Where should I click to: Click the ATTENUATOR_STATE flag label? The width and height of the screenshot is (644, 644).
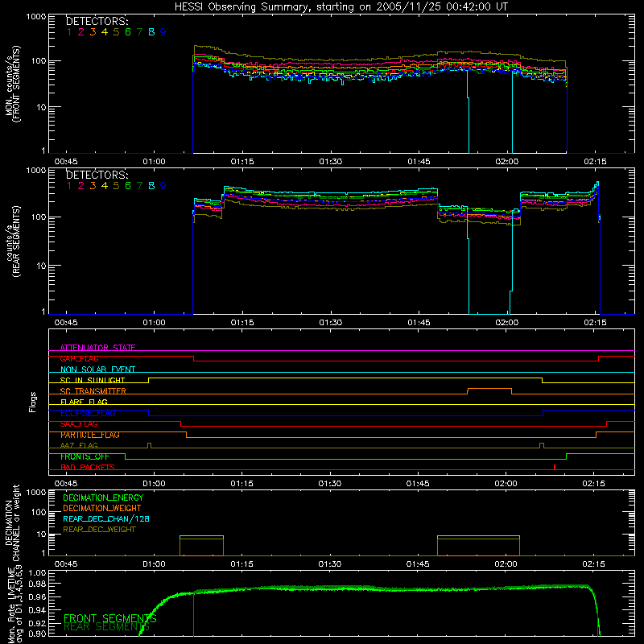(x=97, y=348)
